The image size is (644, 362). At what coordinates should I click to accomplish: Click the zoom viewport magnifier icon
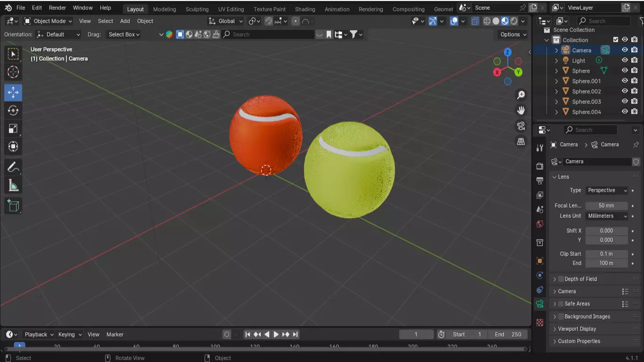tap(521, 95)
